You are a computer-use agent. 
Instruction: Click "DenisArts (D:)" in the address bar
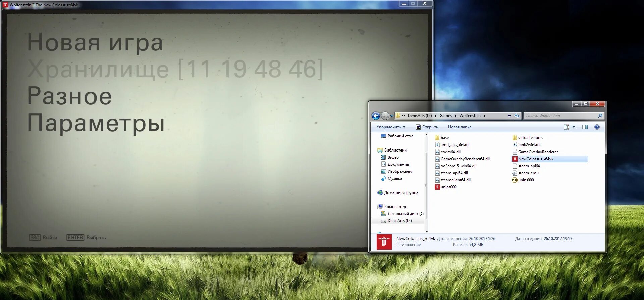pyautogui.click(x=420, y=116)
